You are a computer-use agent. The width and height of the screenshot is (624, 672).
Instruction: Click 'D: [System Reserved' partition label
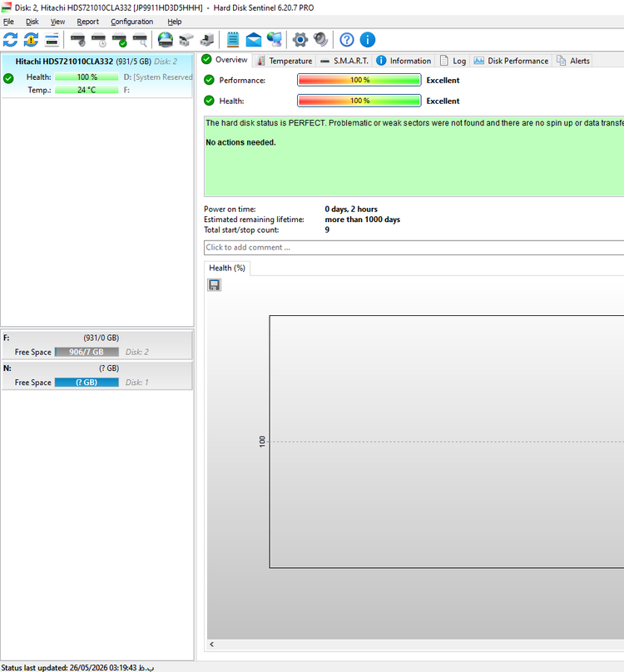click(158, 77)
